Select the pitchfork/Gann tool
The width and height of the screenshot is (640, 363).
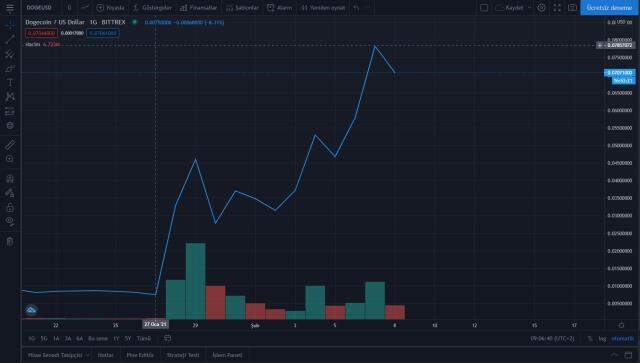10,54
